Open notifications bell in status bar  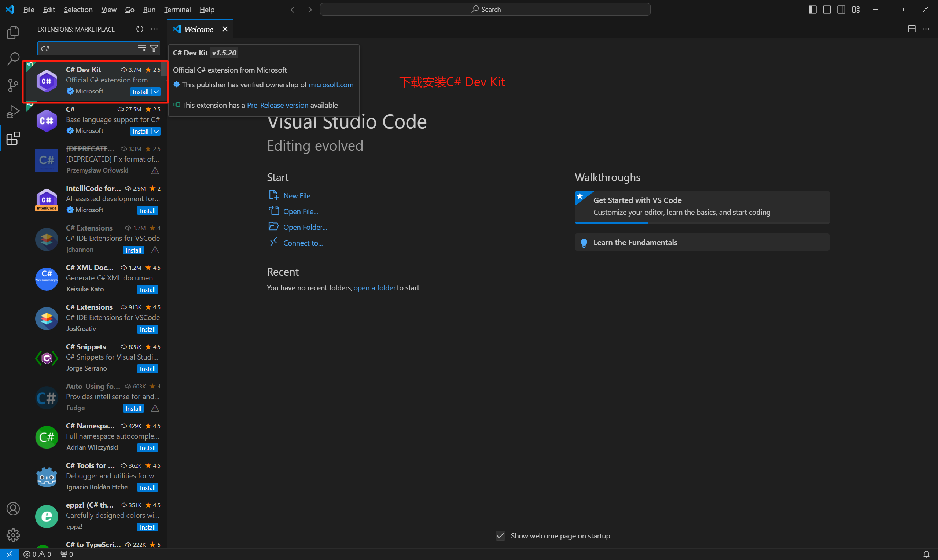[926, 554]
